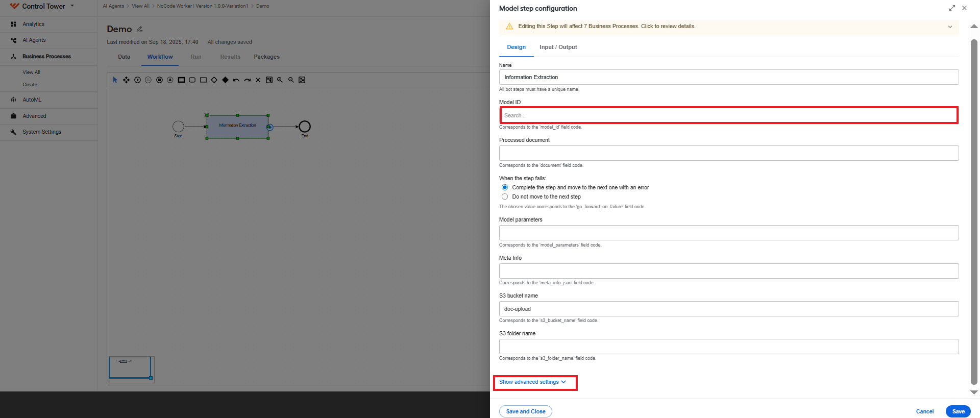Screen dimensions: 980x418
Task: Open AI Agents in sidebar
Action: (34, 40)
